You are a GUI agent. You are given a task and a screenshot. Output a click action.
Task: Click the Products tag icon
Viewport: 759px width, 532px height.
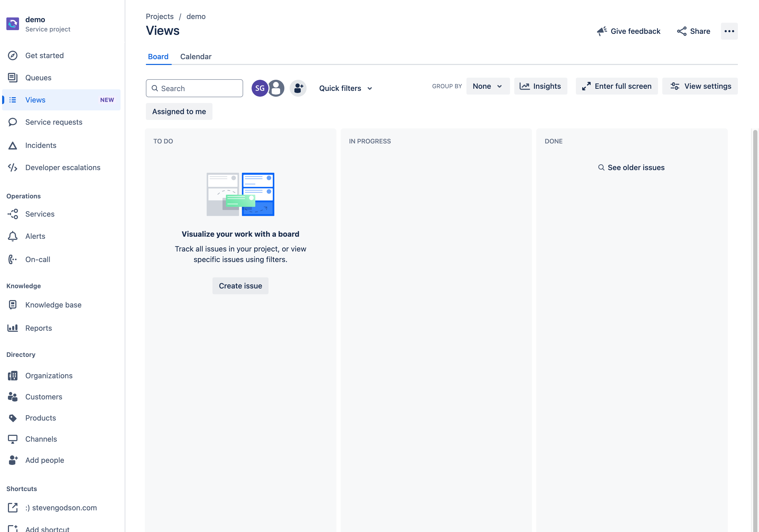(13, 418)
